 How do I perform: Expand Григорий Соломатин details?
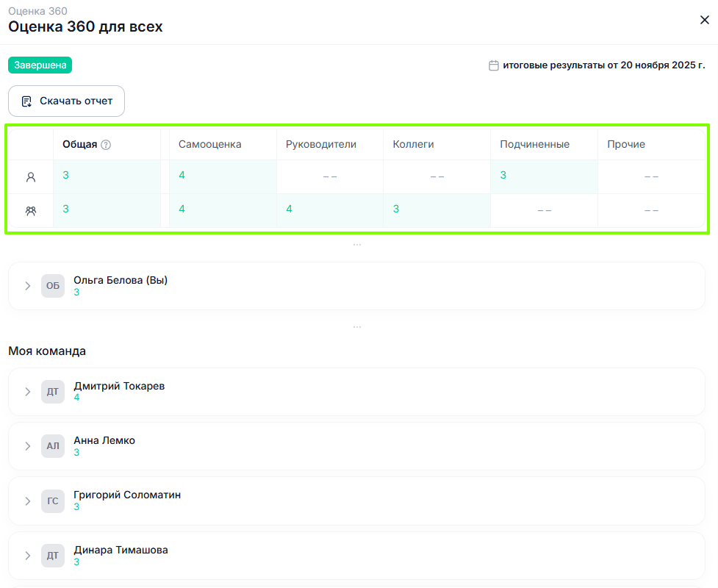(28, 501)
